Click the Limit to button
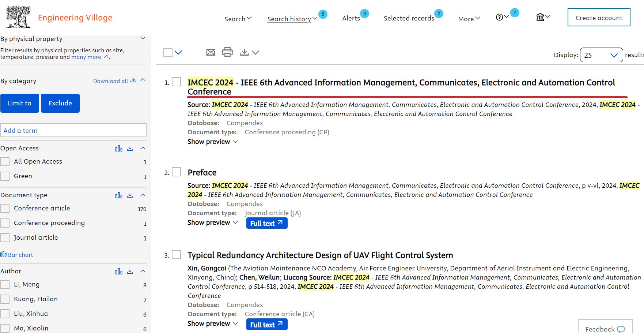This screenshot has width=644, height=333. click(x=20, y=103)
